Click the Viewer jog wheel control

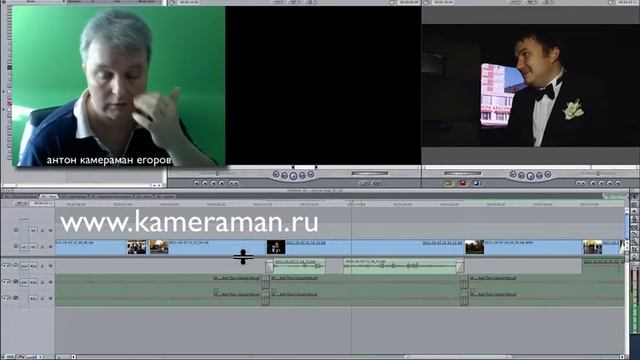370,173
